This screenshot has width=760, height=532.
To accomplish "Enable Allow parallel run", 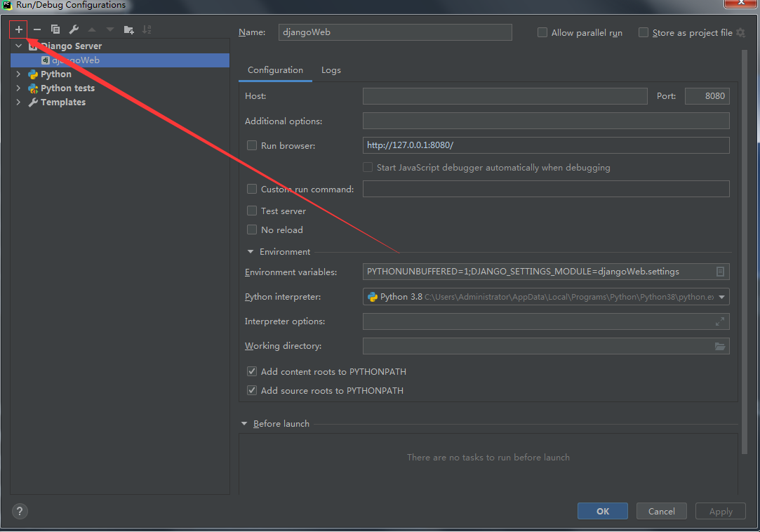I will click(x=542, y=32).
